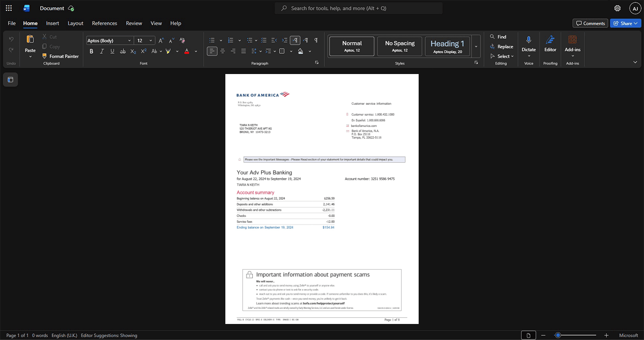The image size is (644, 340).
Task: Click the Undo arrow icon
Action: pos(11,39)
